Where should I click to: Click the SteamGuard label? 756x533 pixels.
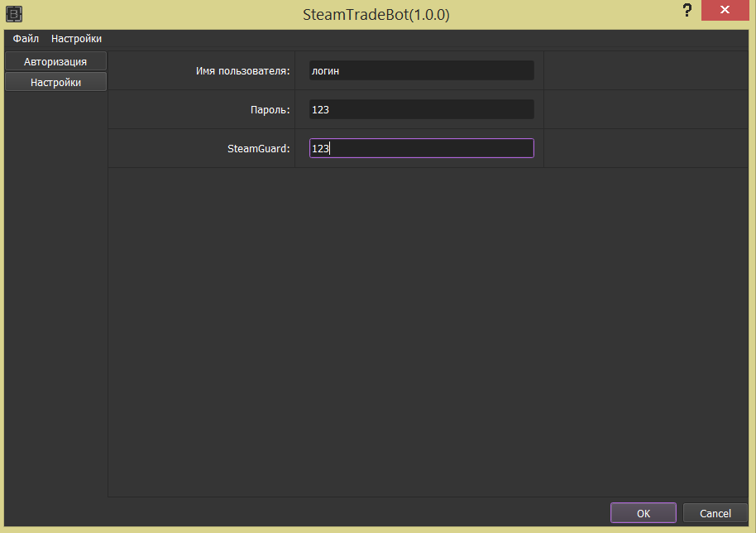tap(258, 149)
